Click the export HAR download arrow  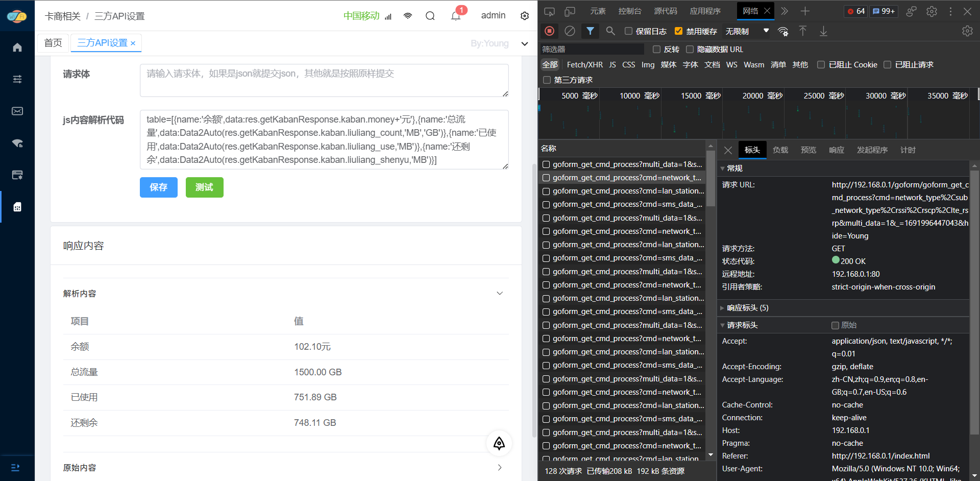tap(823, 31)
